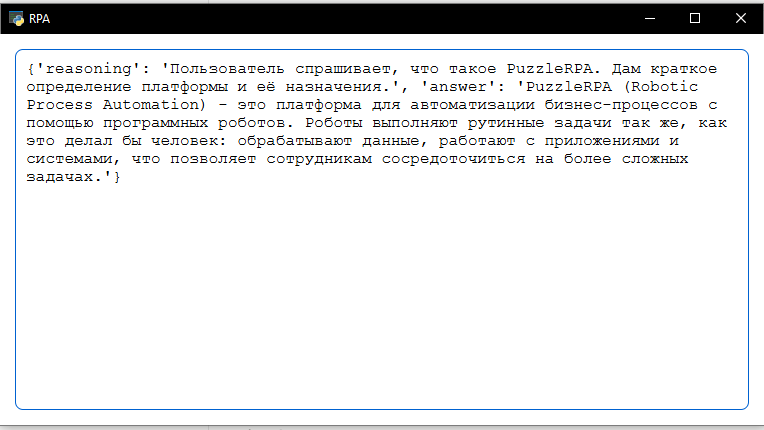This screenshot has width=764, height=430.
Task: Click the word 'обрабатывают'
Action: [x=294, y=141]
